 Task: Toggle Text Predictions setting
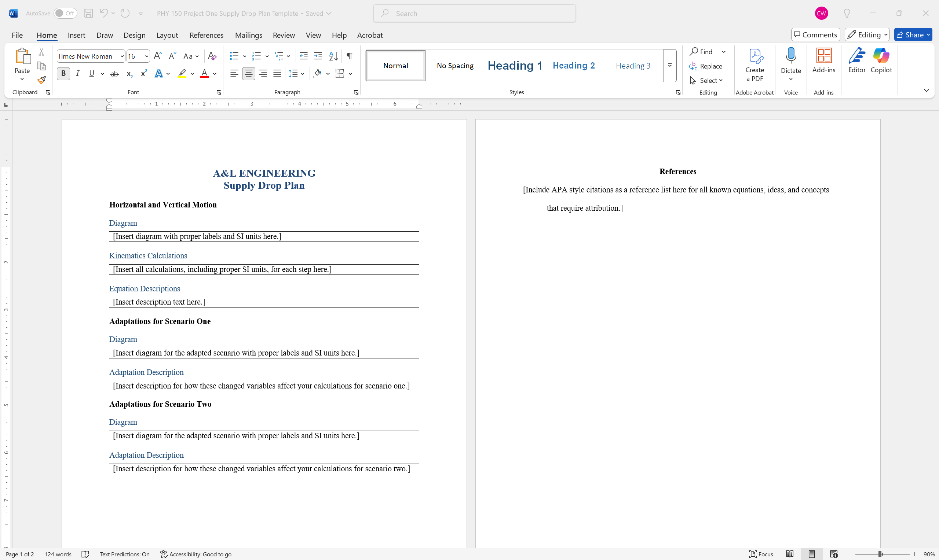(125, 553)
